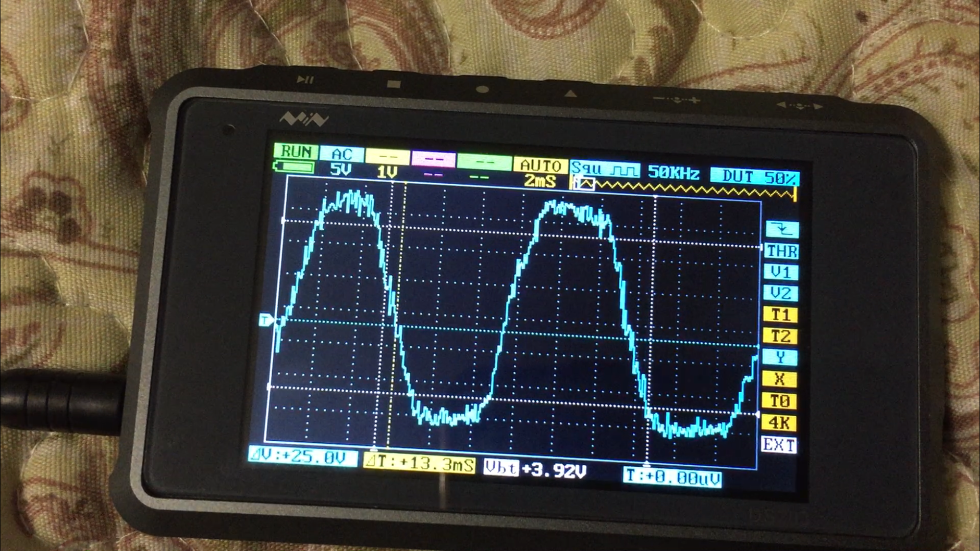980x551 pixels.
Task: Select the EXT option at bottom
Action: point(779,445)
